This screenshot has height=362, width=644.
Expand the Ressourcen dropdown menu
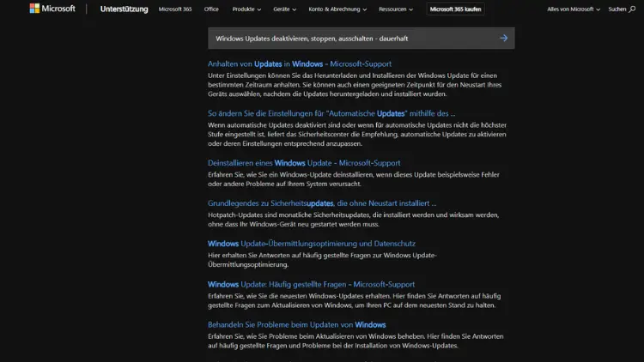(x=396, y=9)
